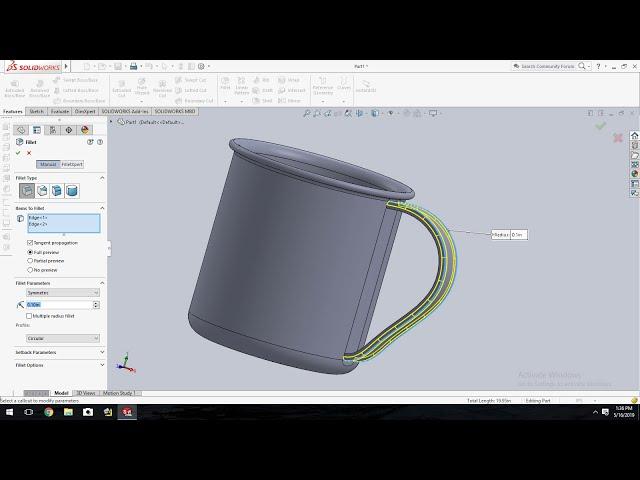Click the red X in graphics corner
Screen dimensions: 640x480
[x=618, y=138]
